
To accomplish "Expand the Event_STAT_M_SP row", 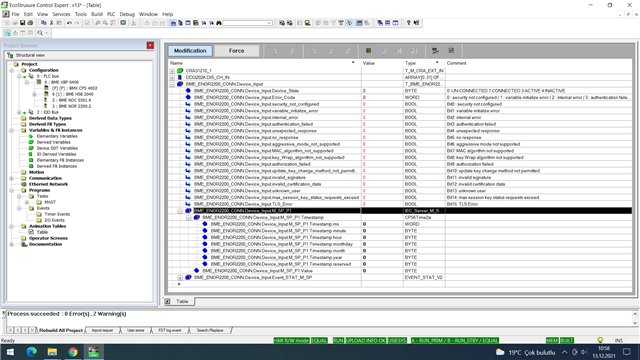I will click(180, 278).
